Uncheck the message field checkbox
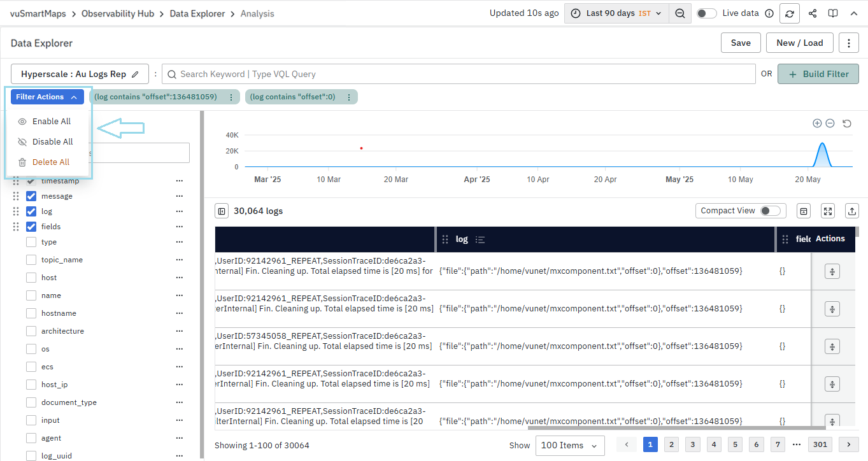Viewport: 868px width, 461px height. click(31, 196)
